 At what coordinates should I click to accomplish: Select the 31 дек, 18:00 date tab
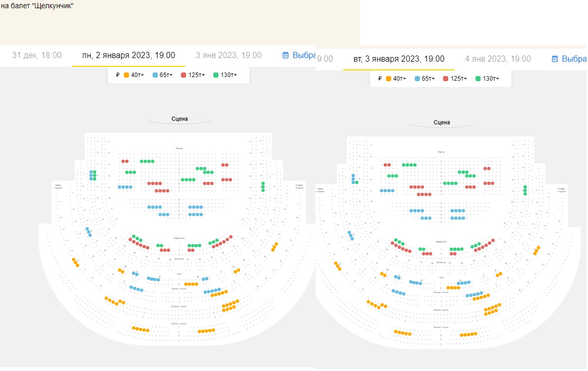(37, 55)
